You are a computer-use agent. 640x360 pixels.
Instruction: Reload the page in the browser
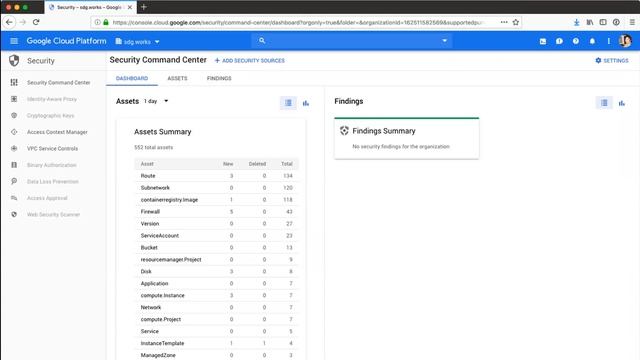(36, 22)
